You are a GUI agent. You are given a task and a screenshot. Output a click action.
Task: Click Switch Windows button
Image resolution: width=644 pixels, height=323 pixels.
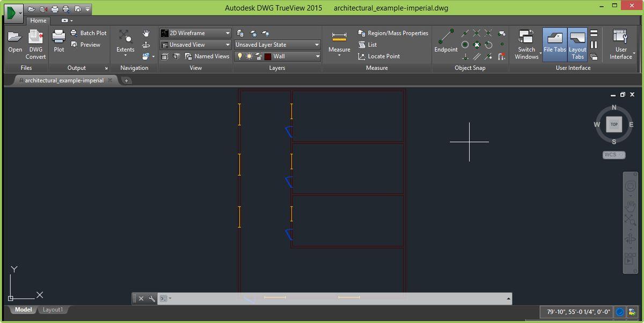(x=526, y=45)
